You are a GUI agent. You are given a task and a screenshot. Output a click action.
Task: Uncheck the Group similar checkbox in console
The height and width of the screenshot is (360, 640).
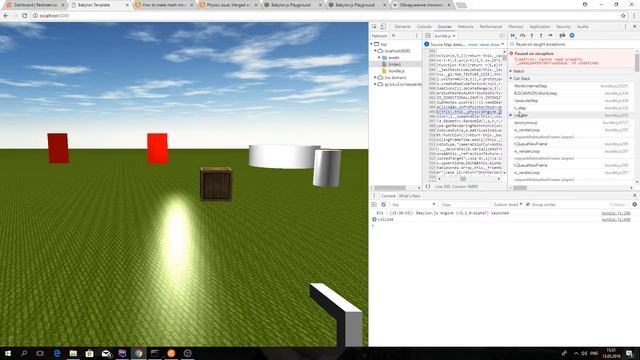coord(528,204)
